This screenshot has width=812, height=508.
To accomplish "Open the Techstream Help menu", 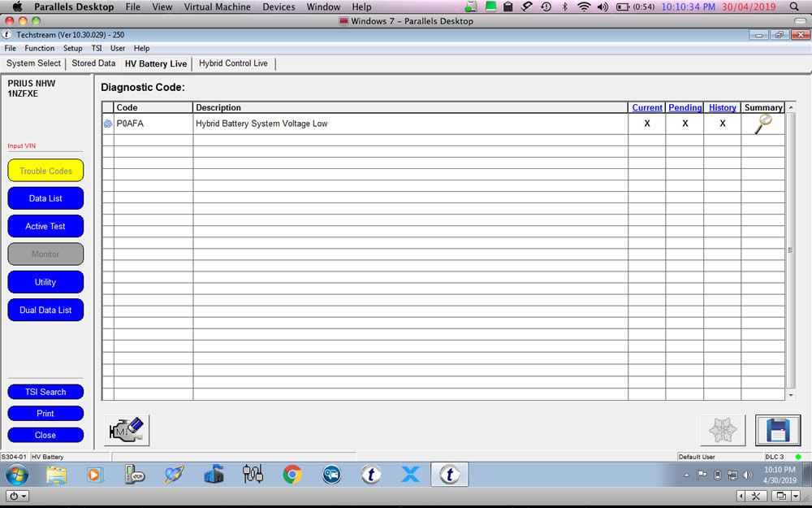I will (141, 48).
